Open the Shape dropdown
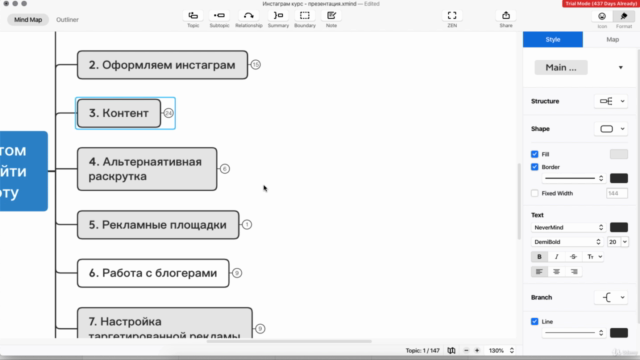This screenshot has width=640, height=360. pyautogui.click(x=611, y=129)
